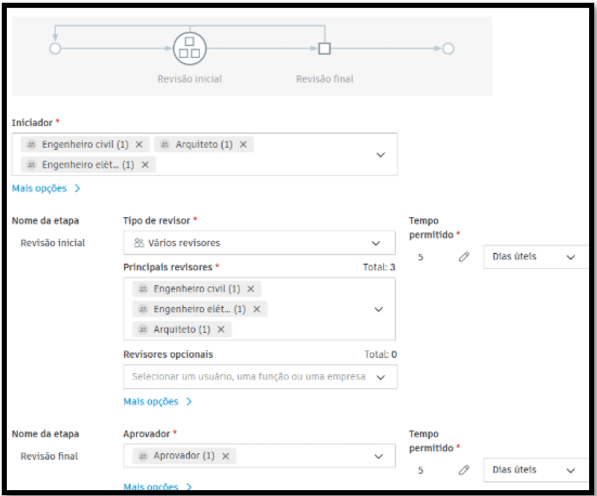Remove Aprovador tag from Aprovador field
Image resolution: width=597 pixels, height=496 pixels.
(x=226, y=456)
